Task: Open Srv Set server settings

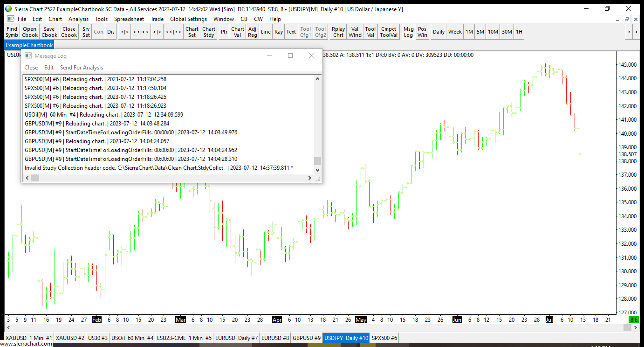Action: (x=86, y=32)
